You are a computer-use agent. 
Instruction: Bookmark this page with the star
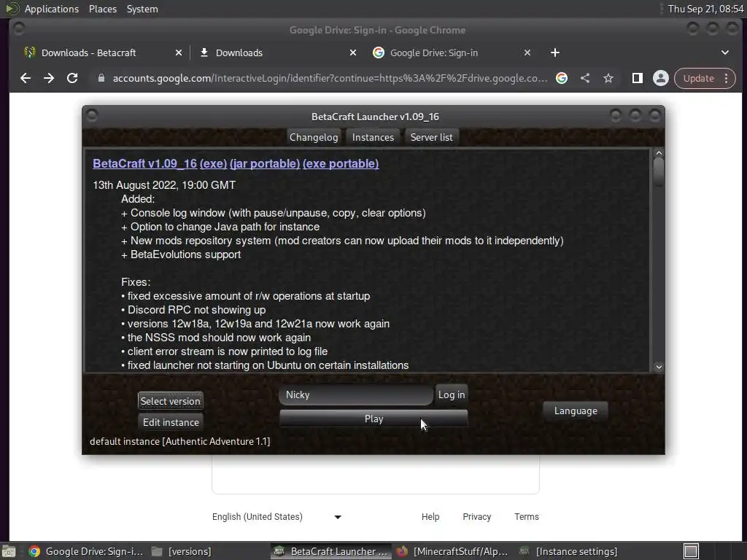pyautogui.click(x=608, y=78)
